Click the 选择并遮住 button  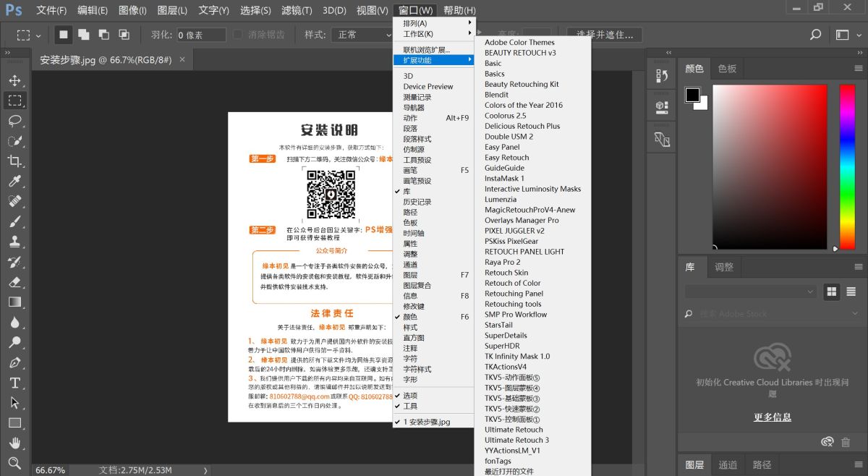605,35
